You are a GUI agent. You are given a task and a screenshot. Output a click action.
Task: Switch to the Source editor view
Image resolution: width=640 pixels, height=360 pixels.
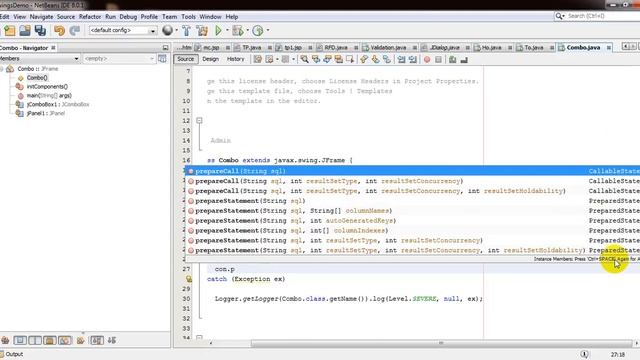pyautogui.click(x=185, y=59)
